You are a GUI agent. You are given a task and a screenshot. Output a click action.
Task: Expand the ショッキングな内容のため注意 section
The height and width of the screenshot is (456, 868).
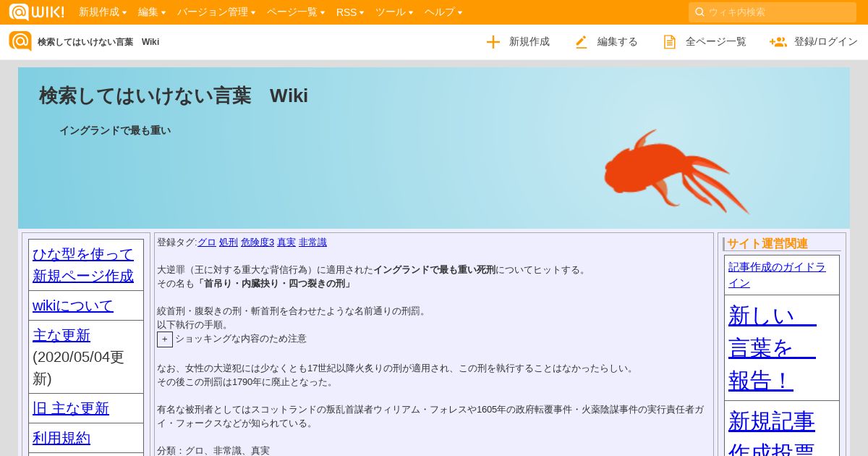[x=165, y=339]
